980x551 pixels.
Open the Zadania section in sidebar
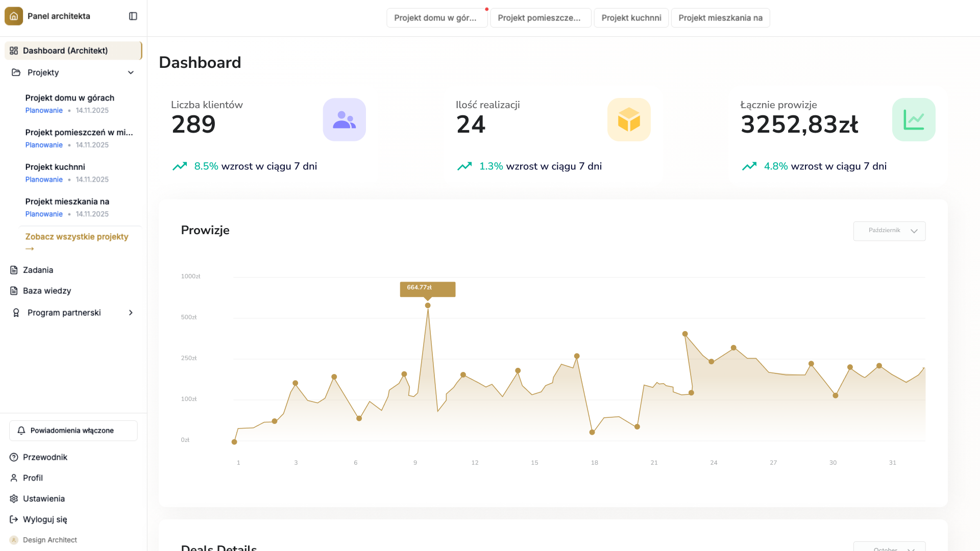coord(38,270)
